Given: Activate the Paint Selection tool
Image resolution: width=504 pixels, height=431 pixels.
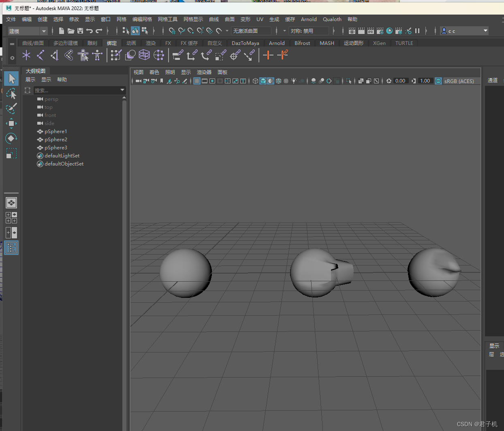Looking at the screenshot, I should click(x=11, y=108).
